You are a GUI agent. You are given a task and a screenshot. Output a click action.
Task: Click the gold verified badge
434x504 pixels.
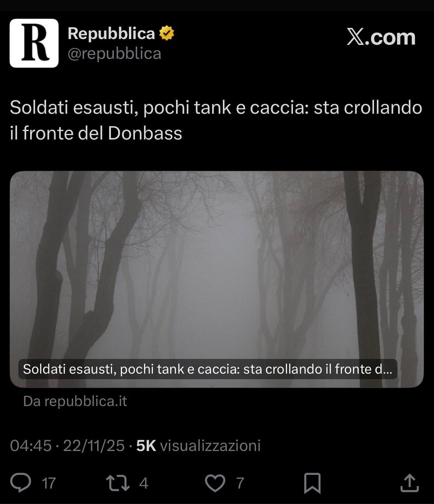coord(167,33)
